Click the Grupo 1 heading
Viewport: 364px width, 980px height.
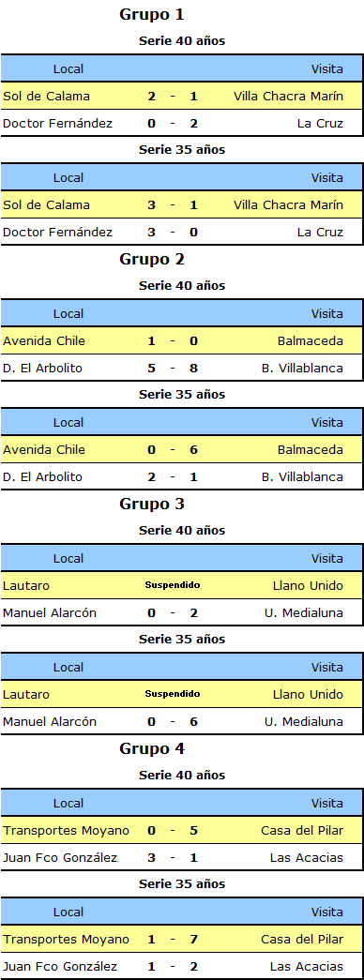[152, 14]
